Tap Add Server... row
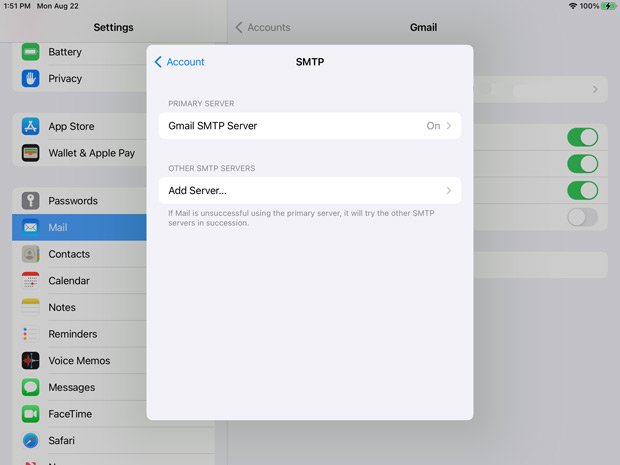Screen dimensions: 620x465 (x=310, y=191)
